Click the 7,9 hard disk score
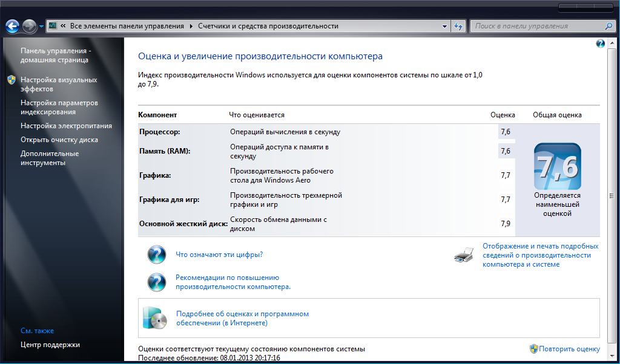620x364 pixels. tap(506, 224)
